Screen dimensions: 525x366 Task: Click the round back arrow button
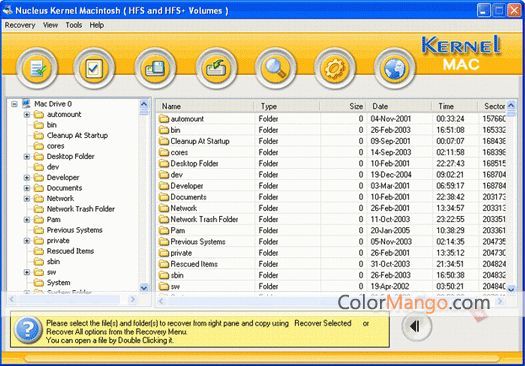[416, 326]
